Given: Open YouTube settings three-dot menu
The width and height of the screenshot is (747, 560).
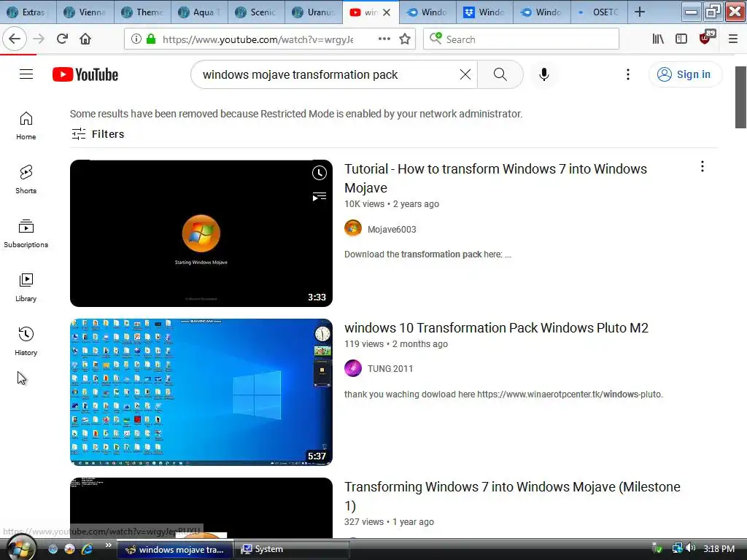Looking at the screenshot, I should [x=628, y=74].
